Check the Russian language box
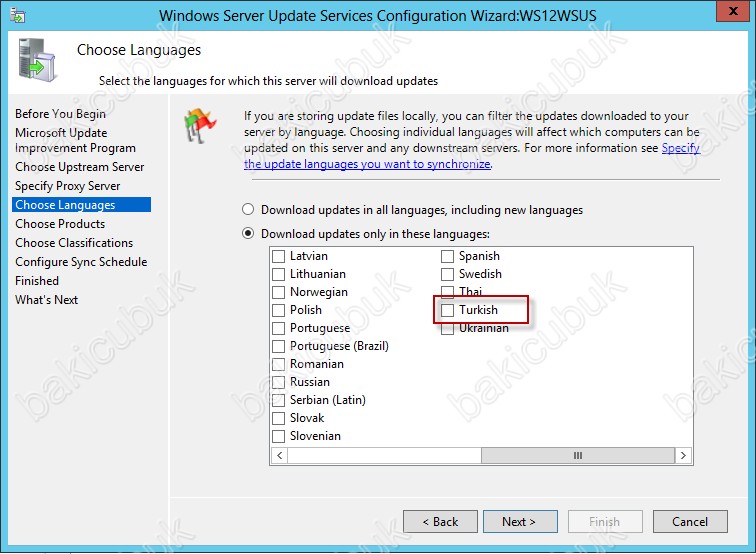756x554 pixels. (x=279, y=382)
